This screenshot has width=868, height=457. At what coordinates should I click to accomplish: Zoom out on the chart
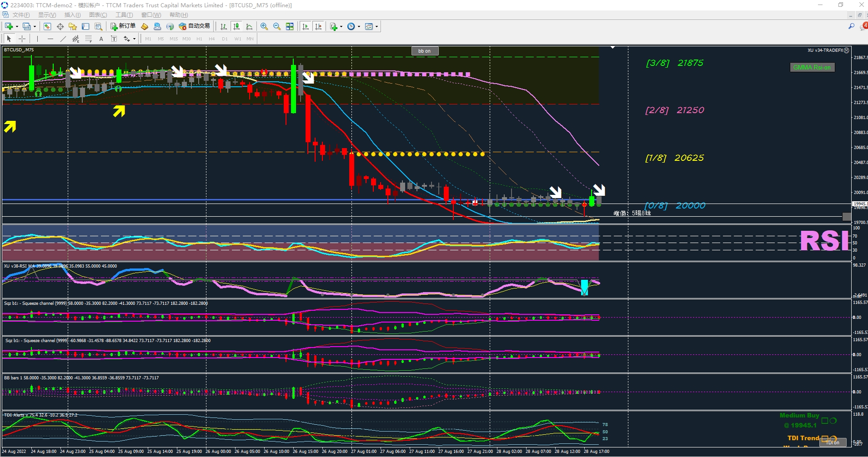(277, 26)
